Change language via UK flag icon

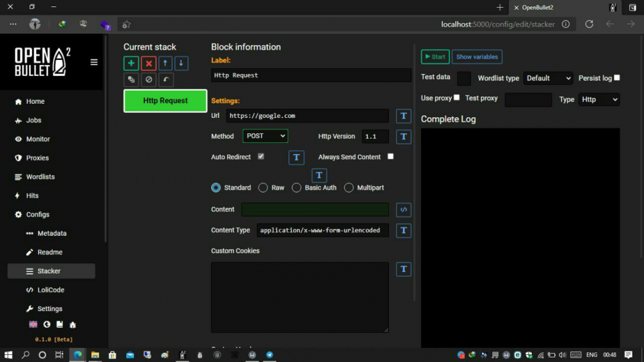(33, 324)
